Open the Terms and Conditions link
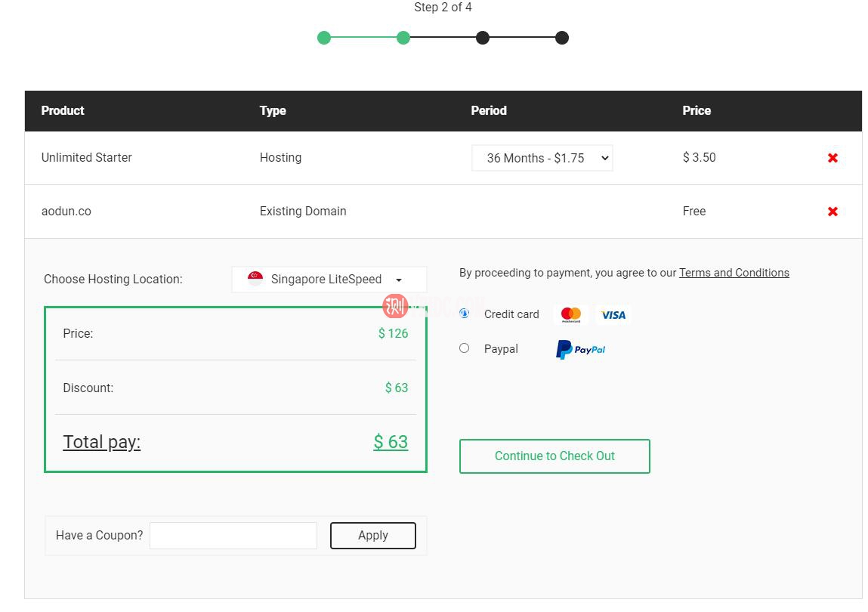 pyautogui.click(x=734, y=273)
